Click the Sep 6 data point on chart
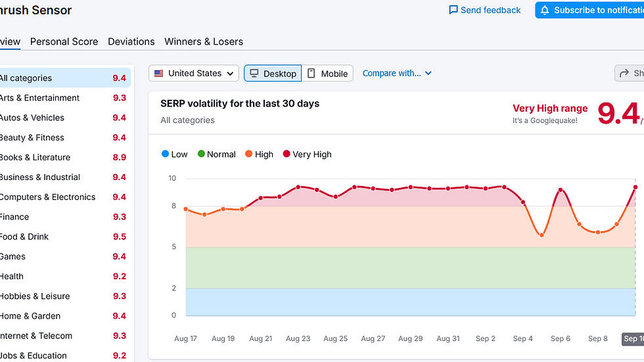The height and width of the screenshot is (362, 644). point(561,190)
